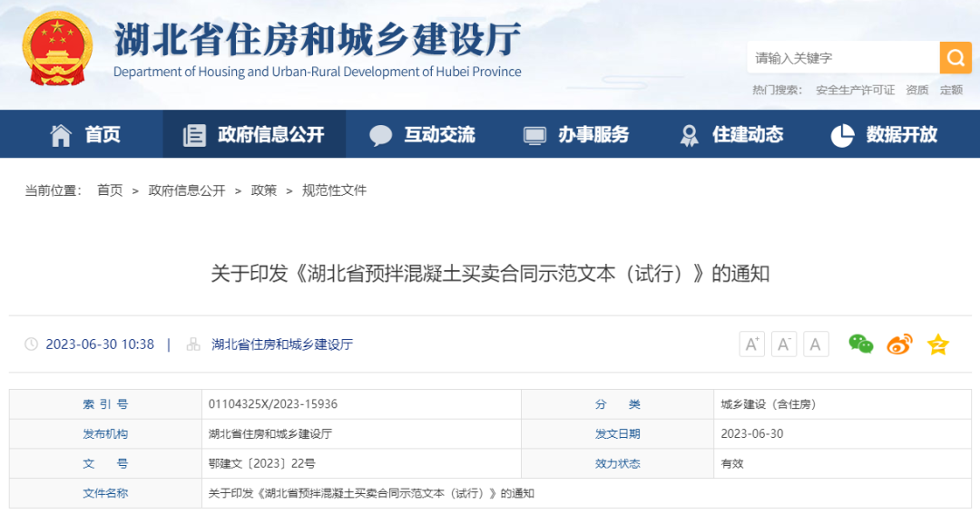Viewport: 980px width, 514px height.
Task: Click hot search term 资质
Action: pyautogui.click(x=916, y=90)
